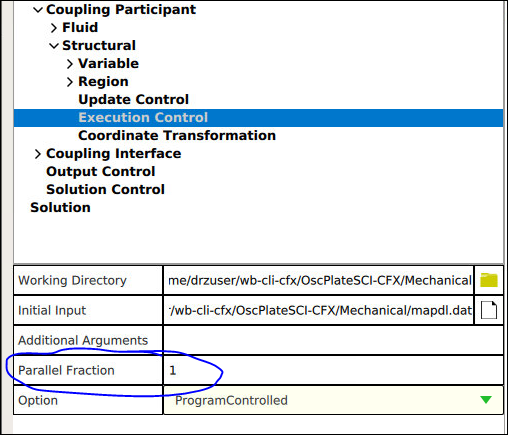Click the Working Directory label
Viewport: 508px width, 435px height.
pyautogui.click(x=72, y=280)
